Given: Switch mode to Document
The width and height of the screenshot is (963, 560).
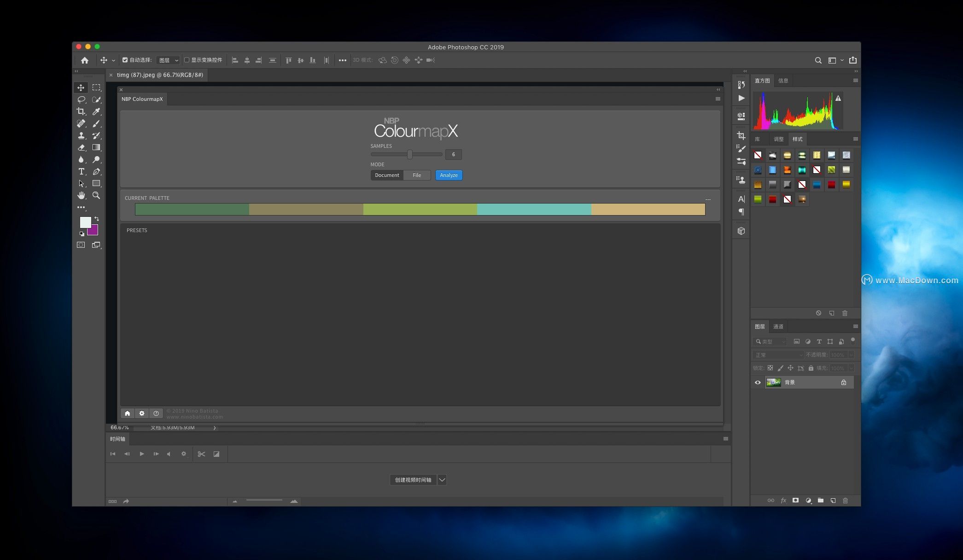Looking at the screenshot, I should click(x=387, y=175).
